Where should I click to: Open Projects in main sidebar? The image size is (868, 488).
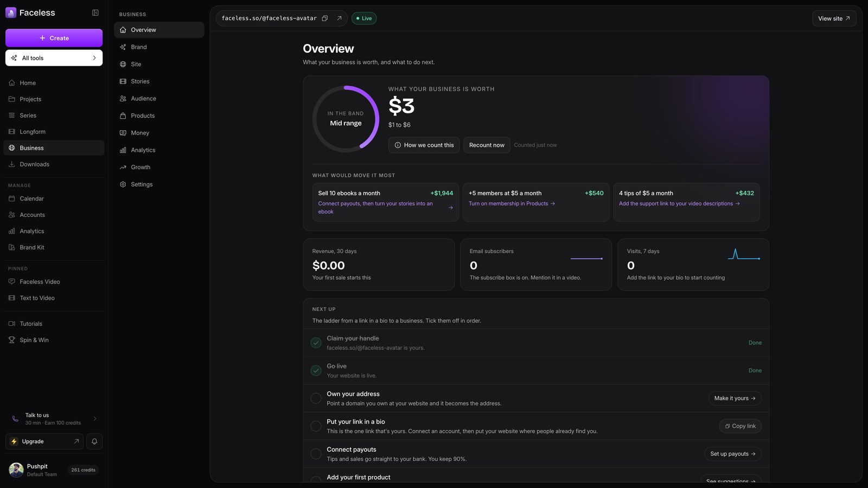(x=54, y=99)
